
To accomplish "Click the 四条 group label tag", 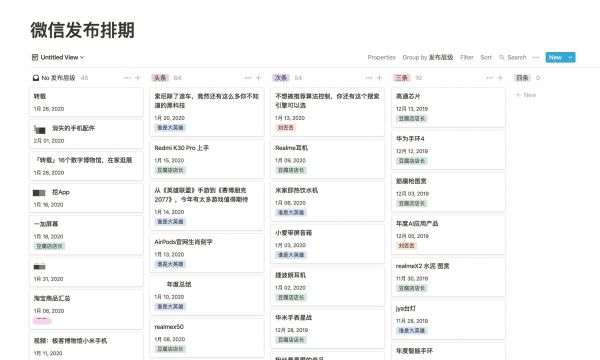I will (x=522, y=78).
